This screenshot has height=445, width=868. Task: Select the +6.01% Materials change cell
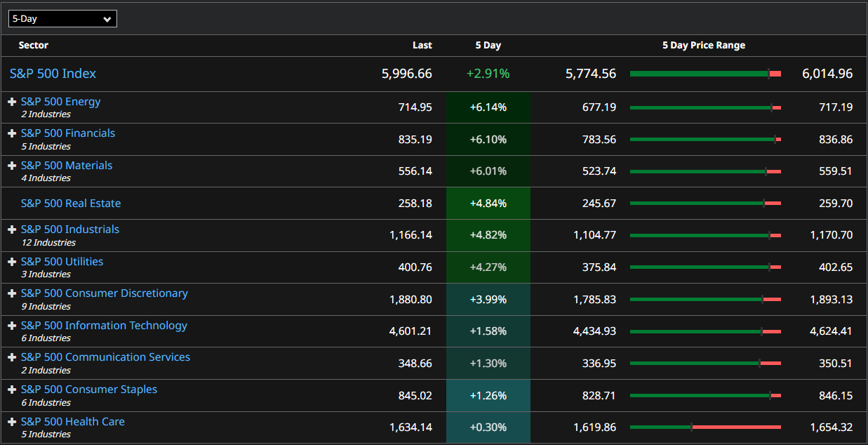tap(488, 171)
